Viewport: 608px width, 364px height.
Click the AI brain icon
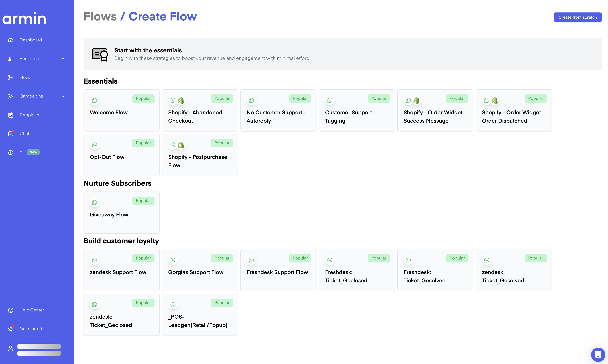[x=11, y=152]
